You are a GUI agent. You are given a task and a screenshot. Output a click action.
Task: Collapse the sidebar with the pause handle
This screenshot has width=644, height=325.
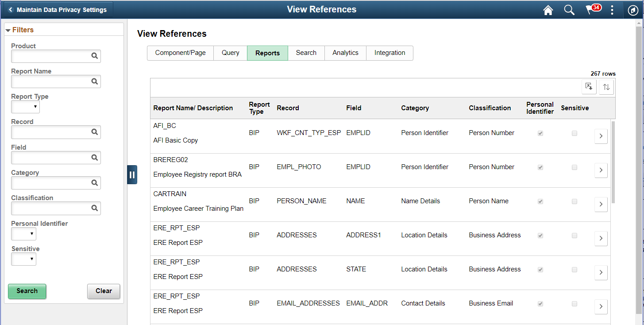click(132, 174)
